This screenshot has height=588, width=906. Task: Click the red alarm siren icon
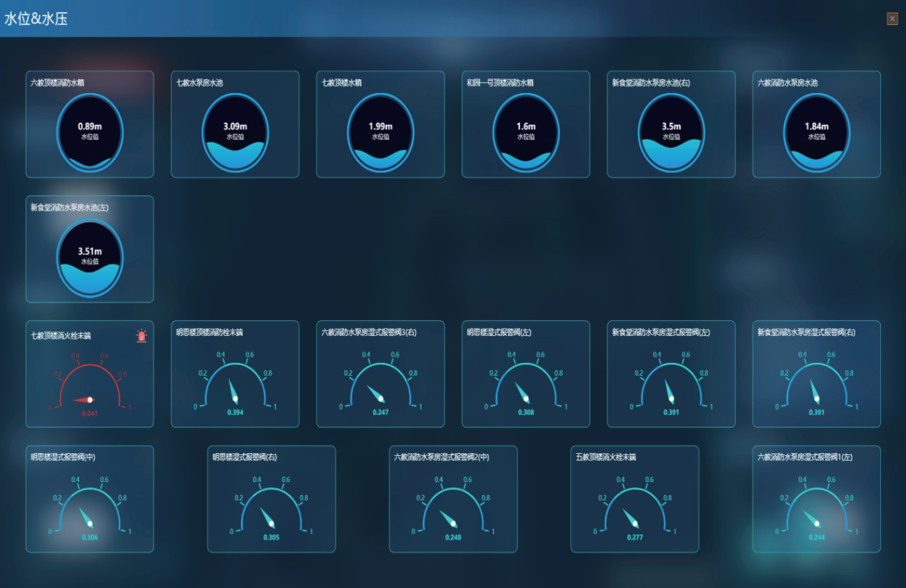[x=141, y=336]
